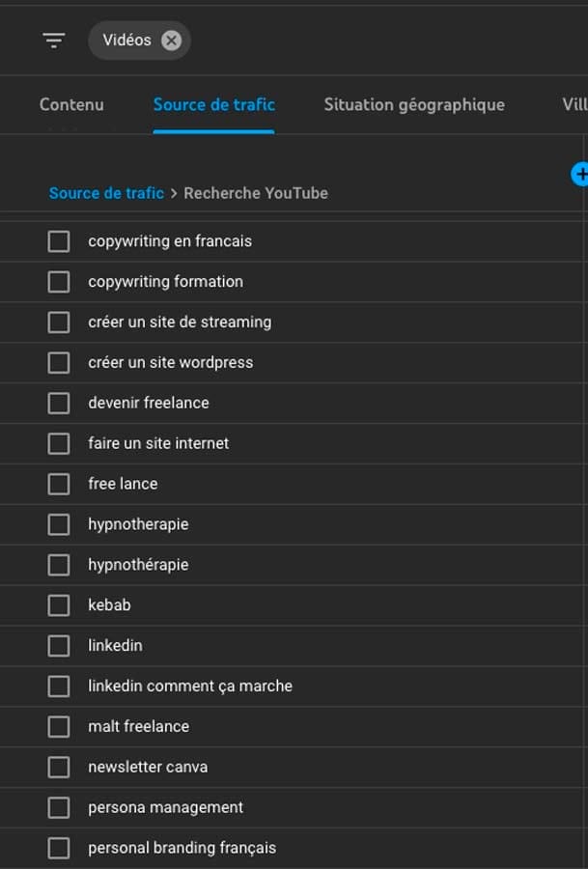Remove the Vidéos filter chip
Viewport: 588px width, 869px height.
tap(171, 41)
